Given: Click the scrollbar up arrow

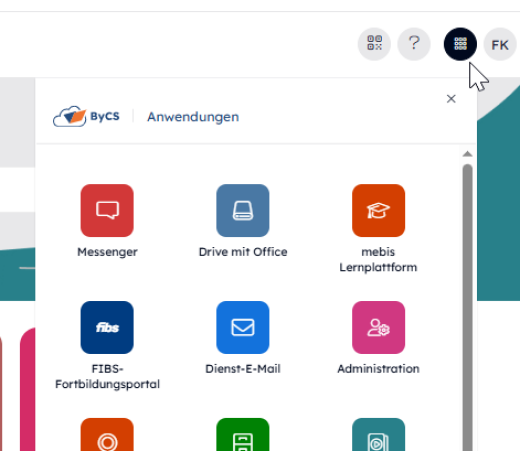Looking at the screenshot, I should [467, 154].
